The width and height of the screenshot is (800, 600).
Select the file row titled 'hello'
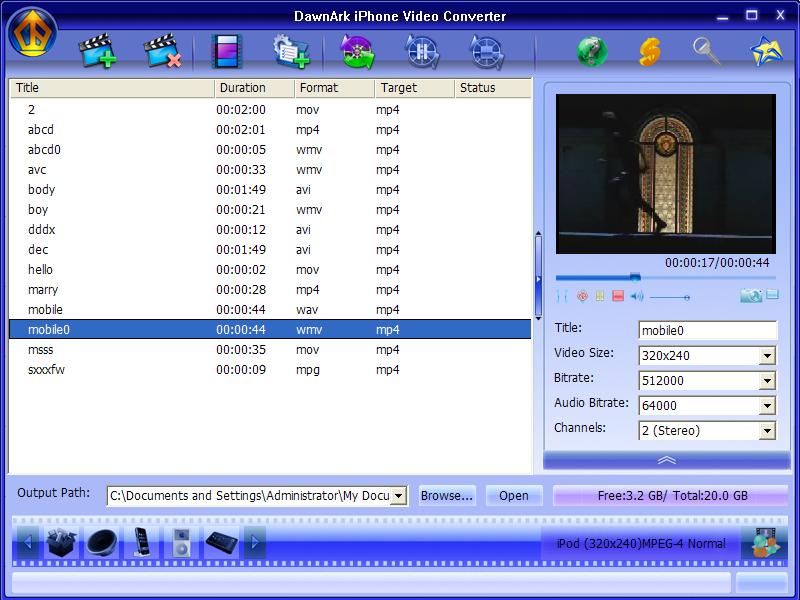[x=270, y=269]
